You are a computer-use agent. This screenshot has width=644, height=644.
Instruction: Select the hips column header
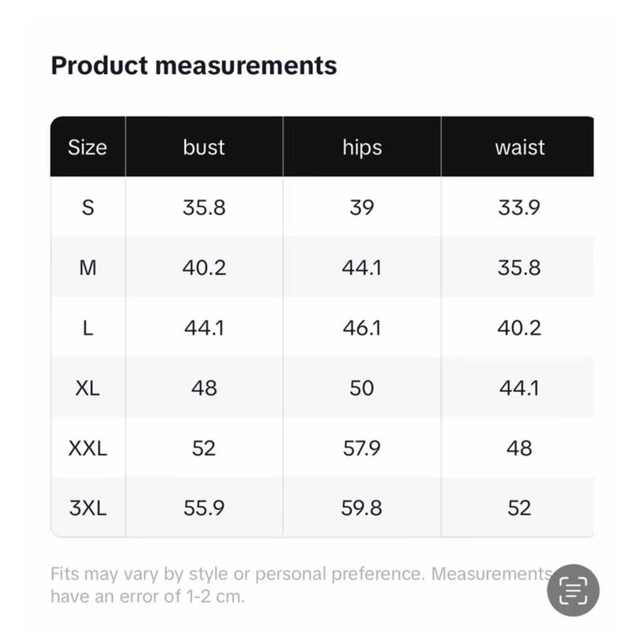pyautogui.click(x=361, y=147)
